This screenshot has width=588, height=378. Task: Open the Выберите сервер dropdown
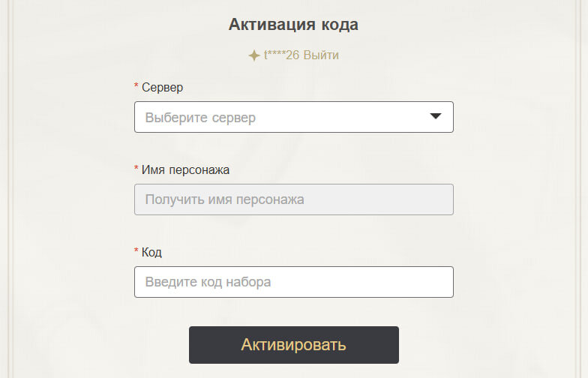coord(293,117)
